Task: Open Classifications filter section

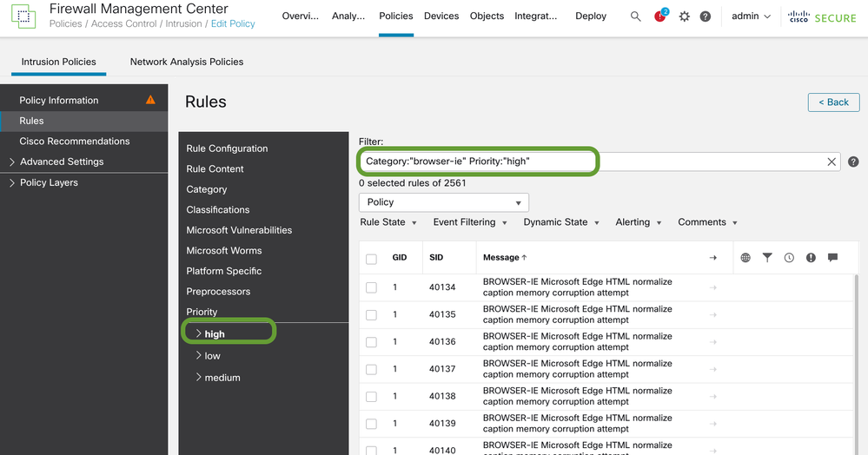Action: (217, 210)
